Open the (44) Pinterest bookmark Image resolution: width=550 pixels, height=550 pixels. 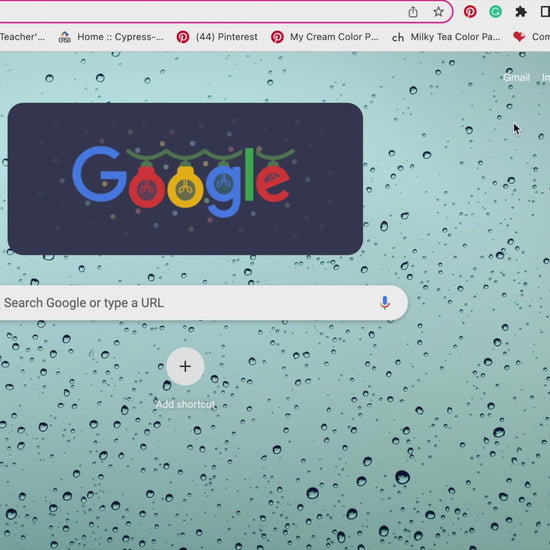pyautogui.click(x=217, y=37)
